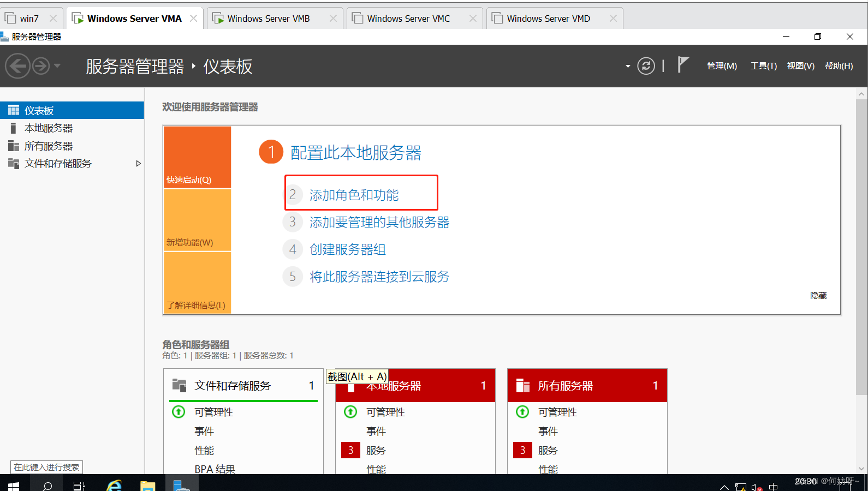Click 性能 in the 文件和存储服务 tile
Screen dimensions: 868x491
click(x=204, y=450)
